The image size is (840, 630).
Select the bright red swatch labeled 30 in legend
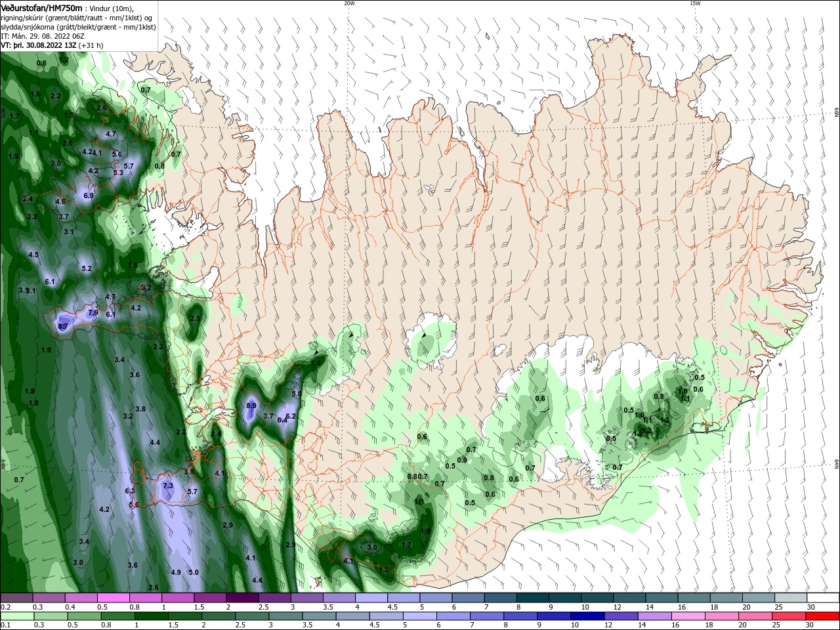[x=823, y=616]
